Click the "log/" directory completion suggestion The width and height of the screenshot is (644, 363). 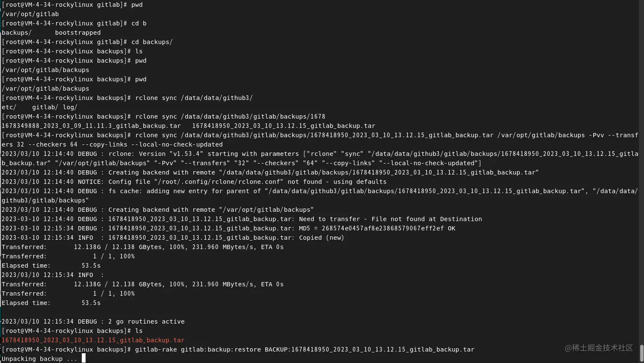pyautogui.click(x=70, y=107)
